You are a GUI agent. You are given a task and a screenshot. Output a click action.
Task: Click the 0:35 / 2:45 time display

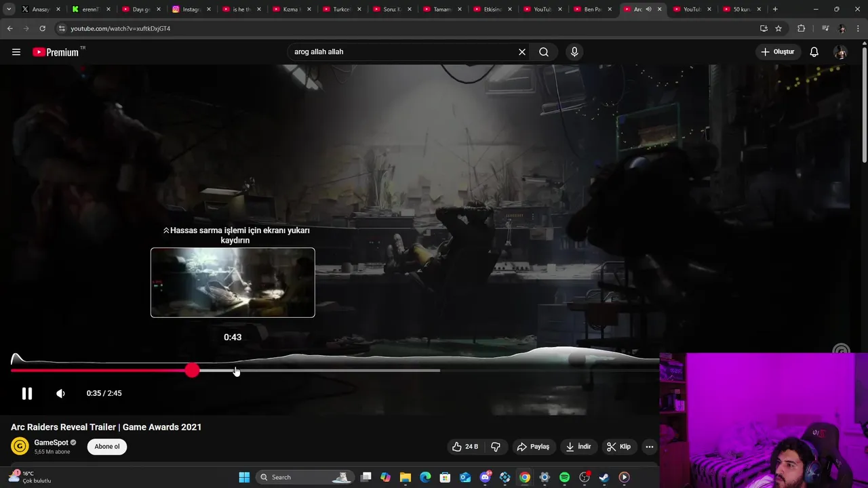click(x=104, y=393)
